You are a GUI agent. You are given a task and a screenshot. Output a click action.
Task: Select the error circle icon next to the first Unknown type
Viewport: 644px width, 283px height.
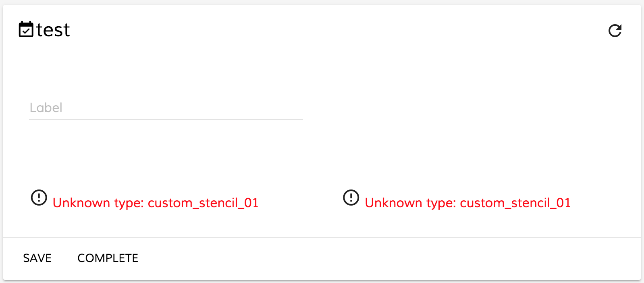click(39, 198)
